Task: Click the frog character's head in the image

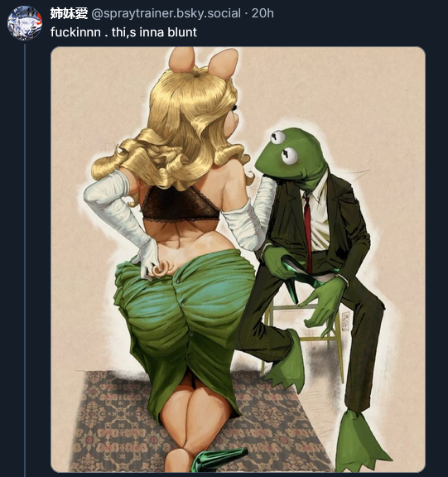Action: coord(291,154)
